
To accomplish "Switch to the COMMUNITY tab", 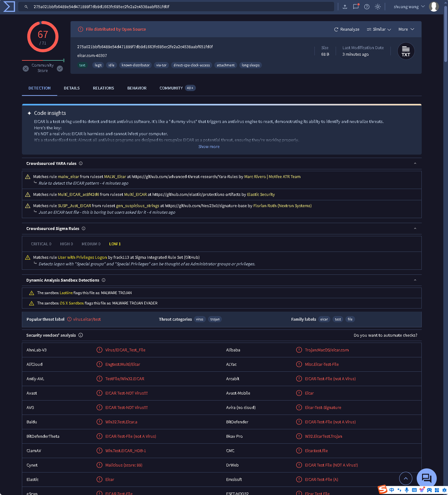I will point(177,88).
